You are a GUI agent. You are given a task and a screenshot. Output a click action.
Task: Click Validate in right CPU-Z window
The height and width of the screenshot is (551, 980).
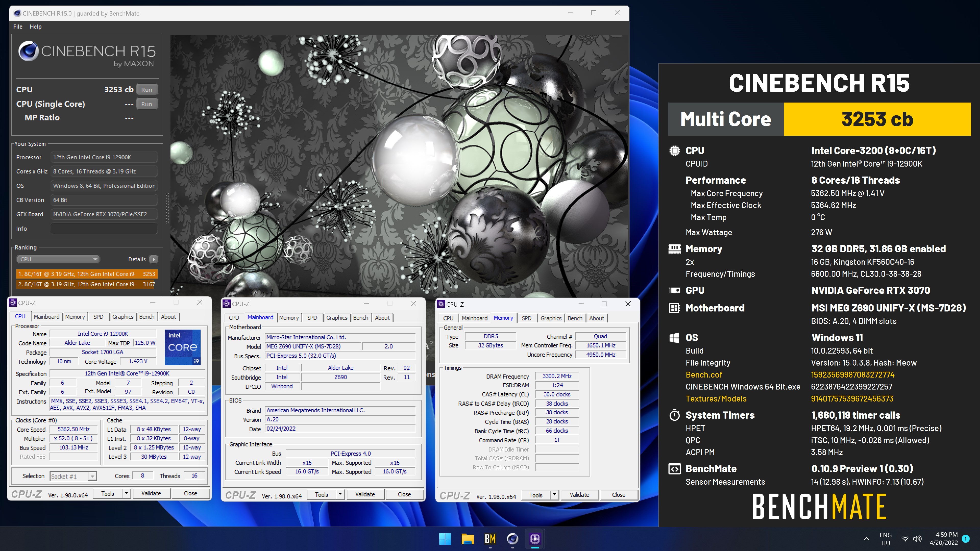tap(579, 495)
